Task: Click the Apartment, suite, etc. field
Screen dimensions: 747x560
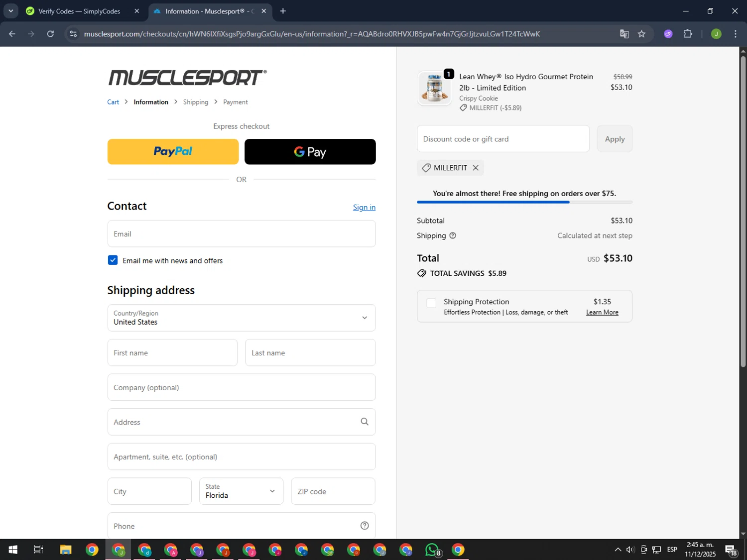Action: click(242, 457)
